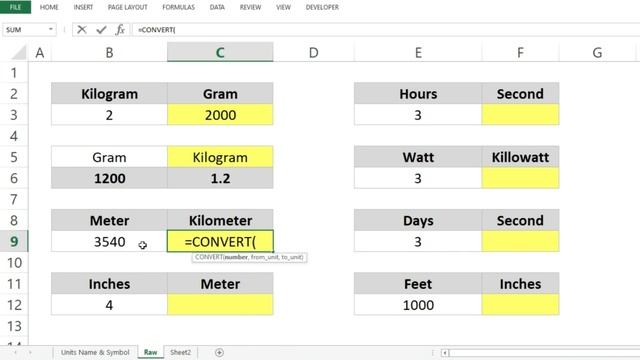The image size is (640, 360).
Task: Open the DEVELOPER ribbon tab
Action: pos(322,7)
